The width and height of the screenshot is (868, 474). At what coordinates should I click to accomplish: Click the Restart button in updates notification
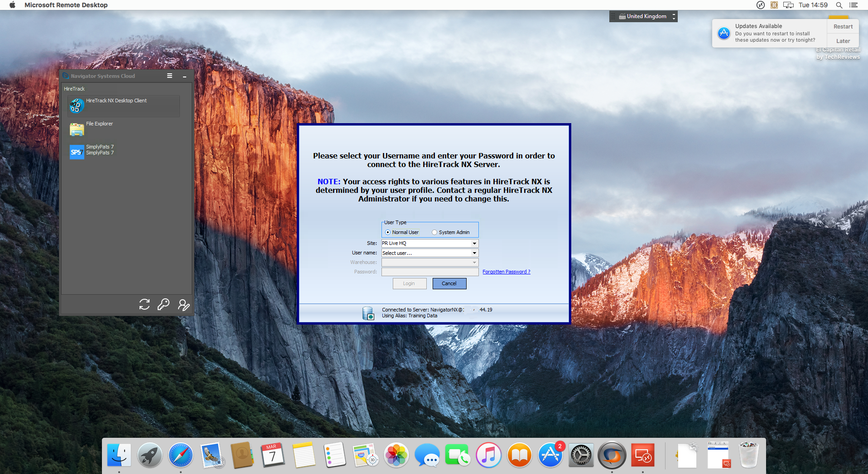[843, 27]
